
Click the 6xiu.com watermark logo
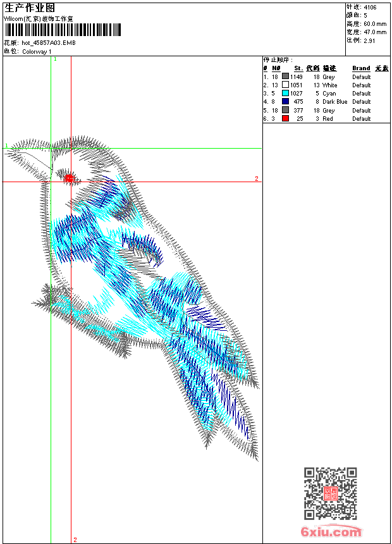coord(331,533)
